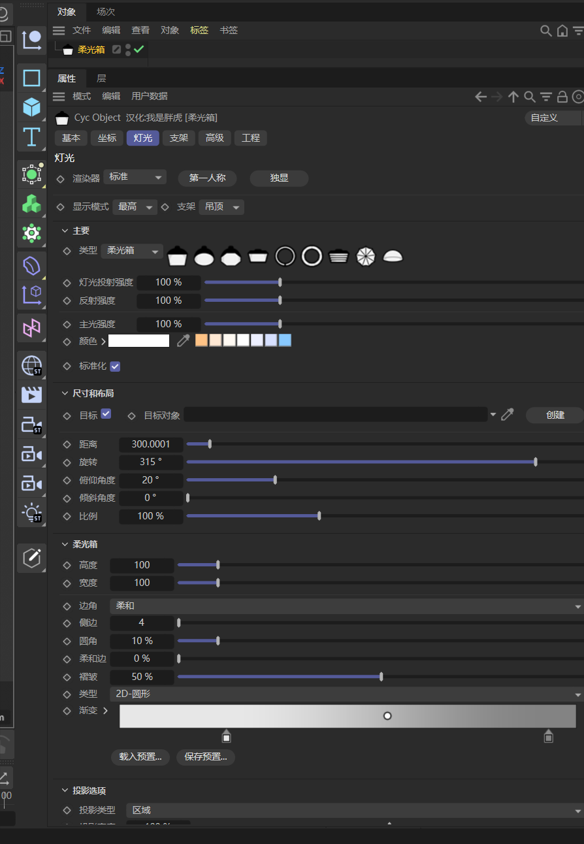Toggle the 标准化 checkbox
This screenshot has height=844, width=584.
(115, 367)
